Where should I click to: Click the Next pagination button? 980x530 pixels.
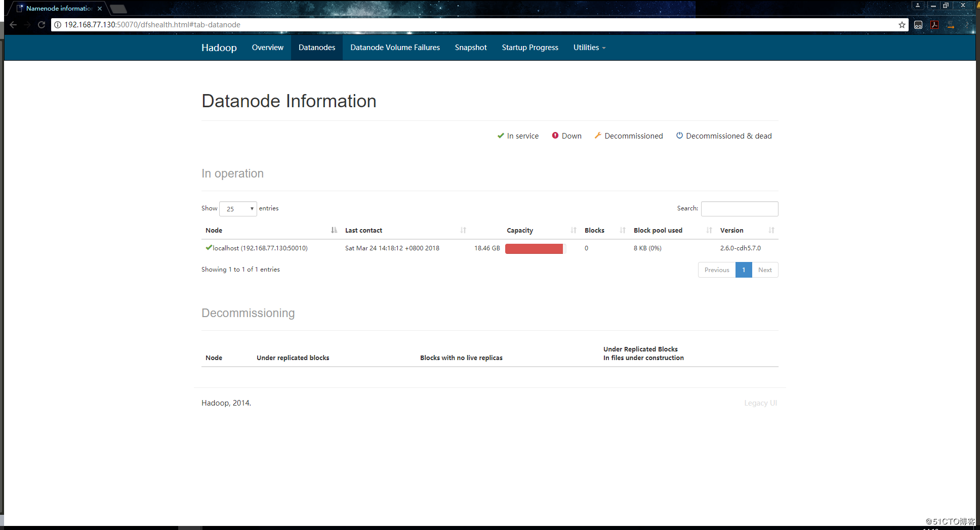(765, 270)
